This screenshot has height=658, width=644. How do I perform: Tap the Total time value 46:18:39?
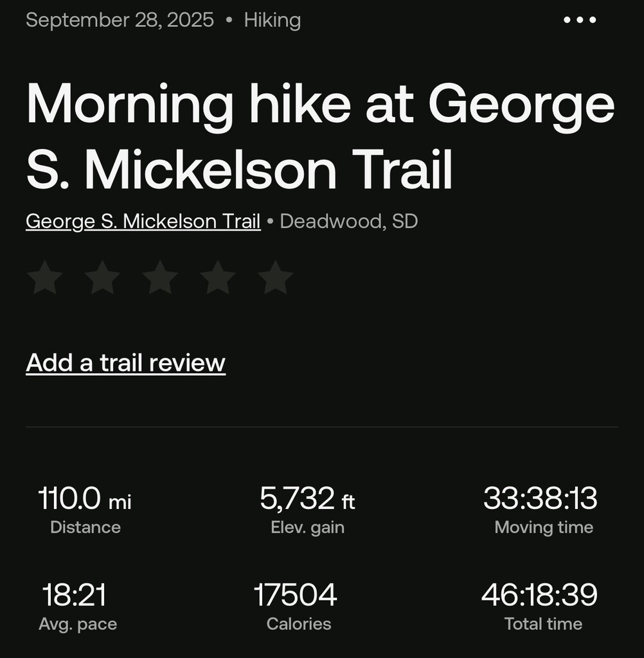click(x=539, y=596)
